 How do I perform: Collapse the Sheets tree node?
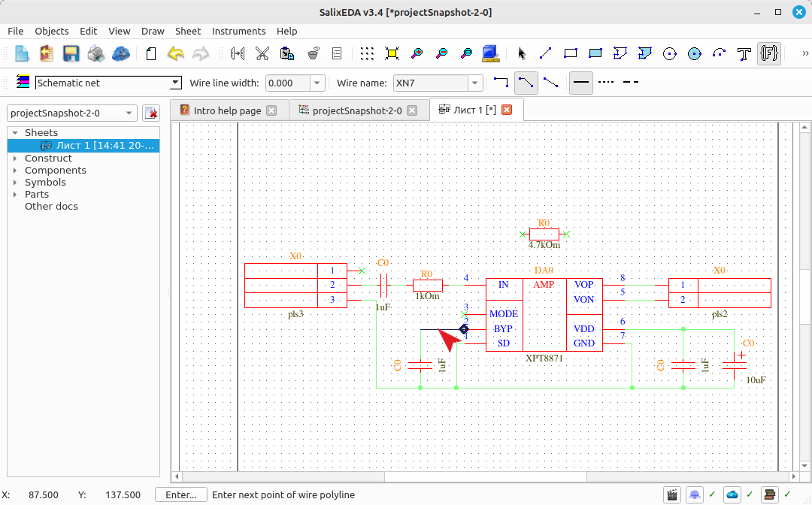pos(15,133)
